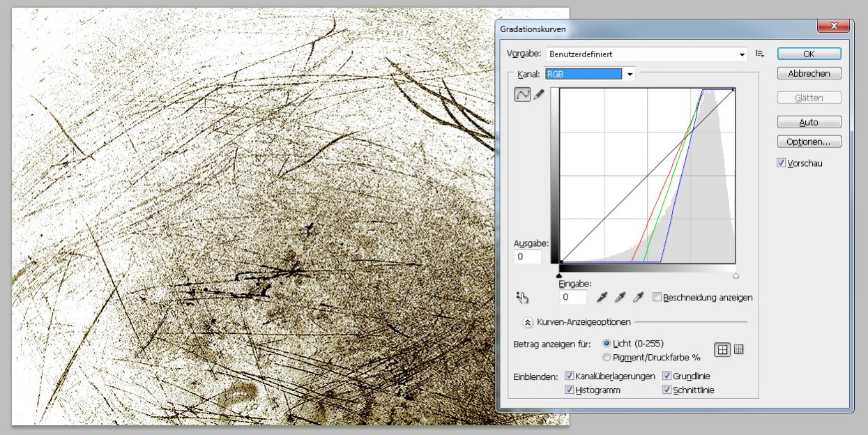Click the Eingabe input value field
The image size is (868, 435).
[x=574, y=297]
